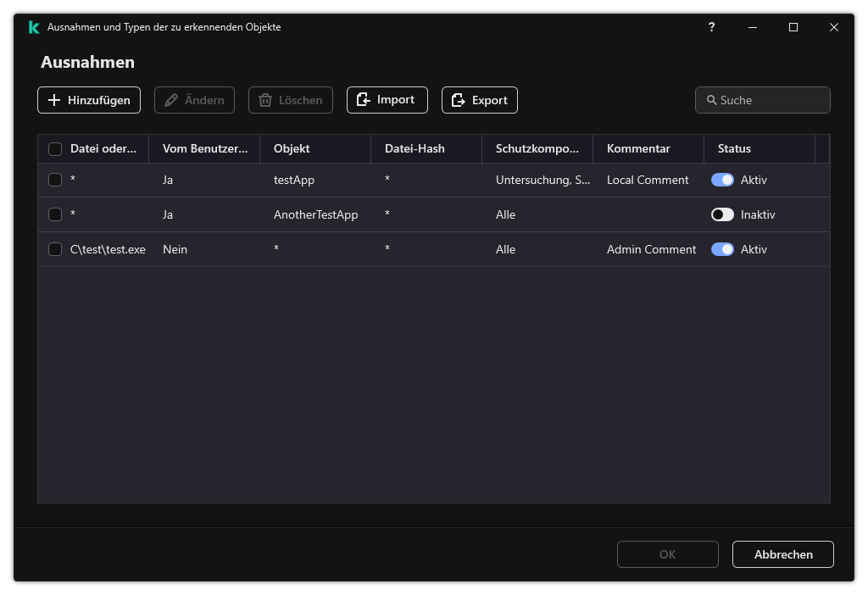Check the testApp row checkbox
868x595 pixels.
click(x=55, y=180)
